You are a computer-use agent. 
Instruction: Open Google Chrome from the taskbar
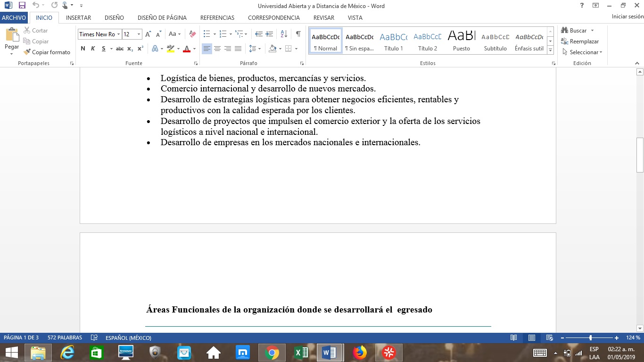click(x=272, y=353)
